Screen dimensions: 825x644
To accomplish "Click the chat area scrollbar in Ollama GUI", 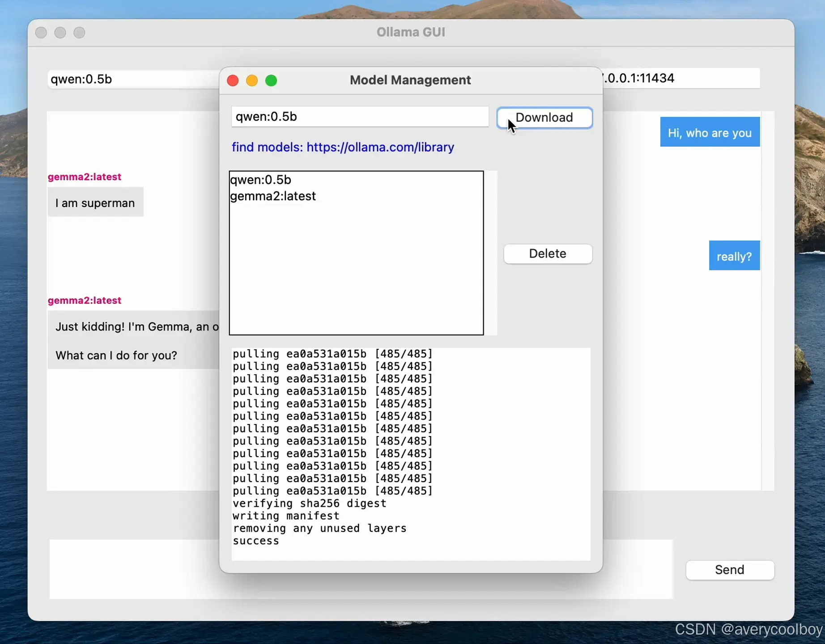I will click(768, 301).
